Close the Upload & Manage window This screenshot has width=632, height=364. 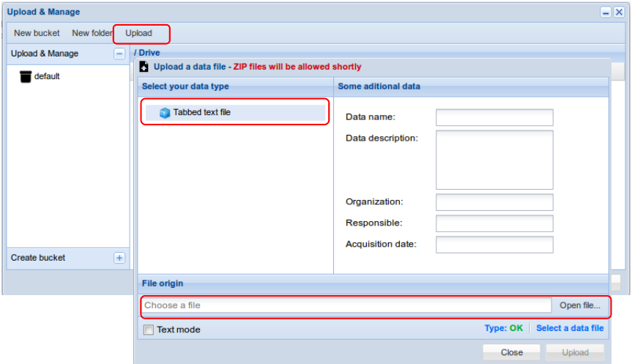pos(619,12)
